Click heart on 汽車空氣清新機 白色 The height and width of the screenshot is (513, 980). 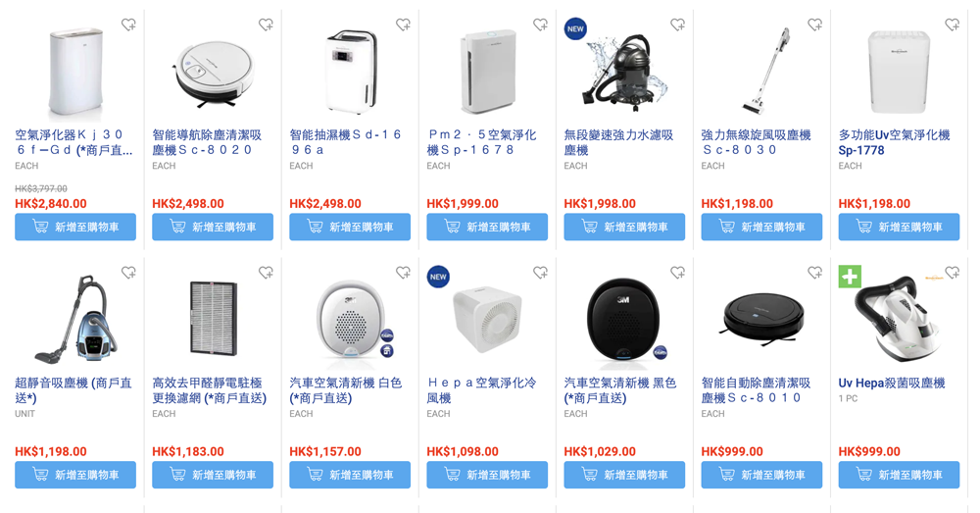403,272
